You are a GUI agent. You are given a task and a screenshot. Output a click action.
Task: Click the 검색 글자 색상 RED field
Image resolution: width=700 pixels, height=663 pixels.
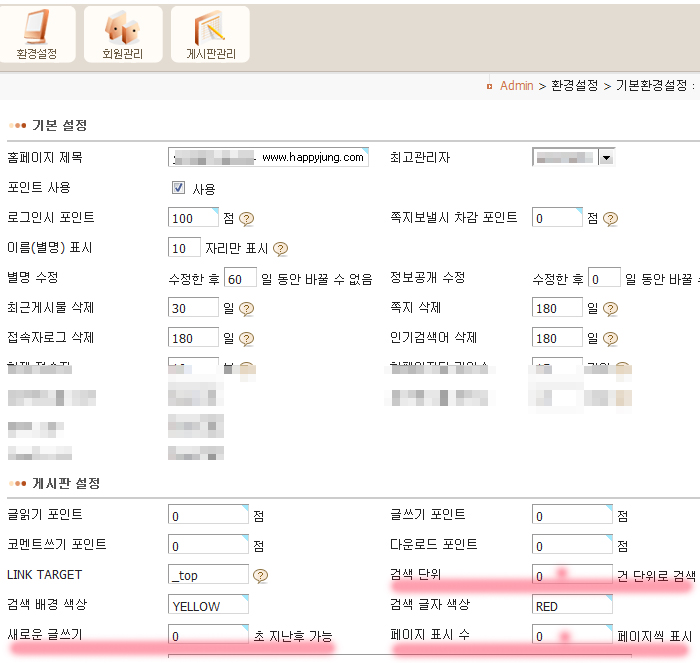572,605
